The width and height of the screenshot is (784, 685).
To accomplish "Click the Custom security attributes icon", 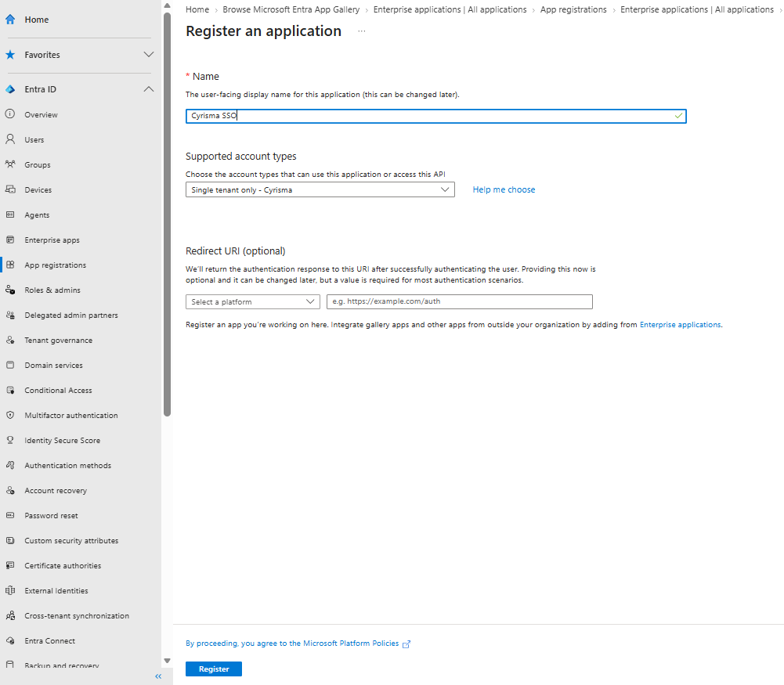I will [10, 540].
